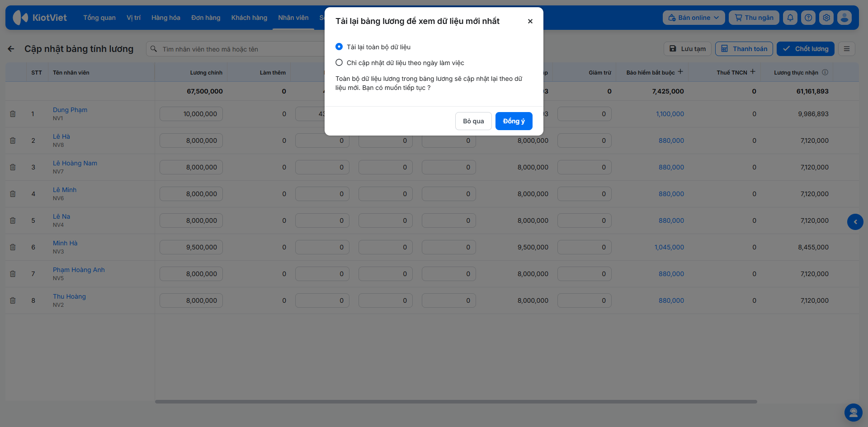Click the Giảm trừ column header
This screenshot has width=868, height=427.
(600, 73)
